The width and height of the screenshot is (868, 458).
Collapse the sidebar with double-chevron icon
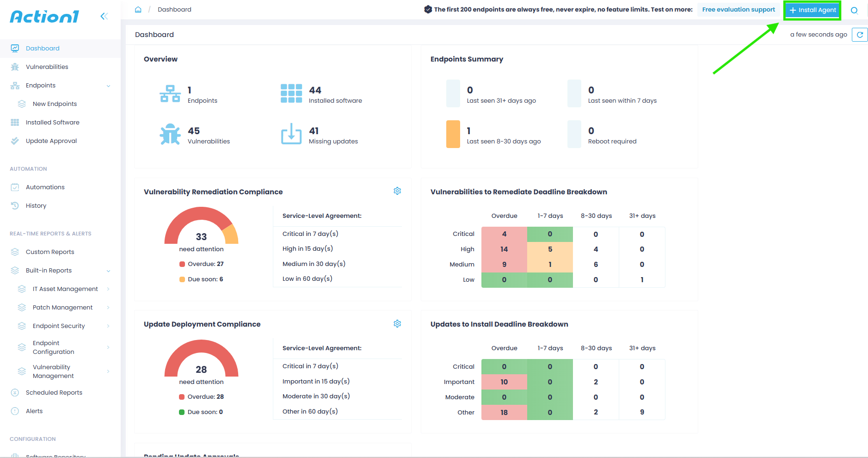pos(104,17)
